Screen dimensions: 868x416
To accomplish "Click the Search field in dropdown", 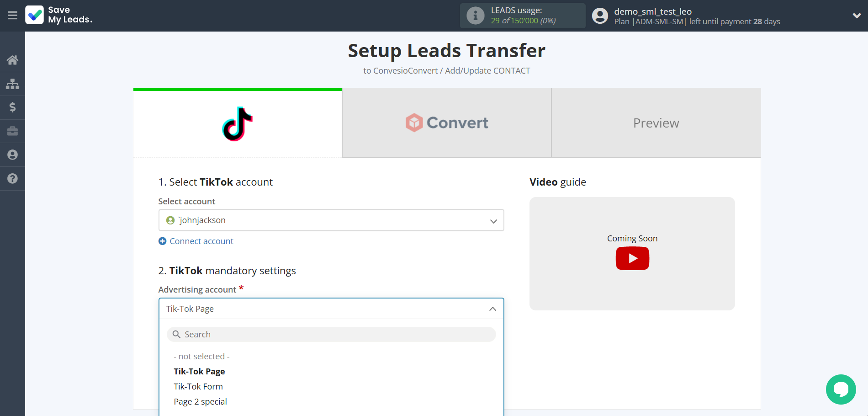I will point(331,334).
